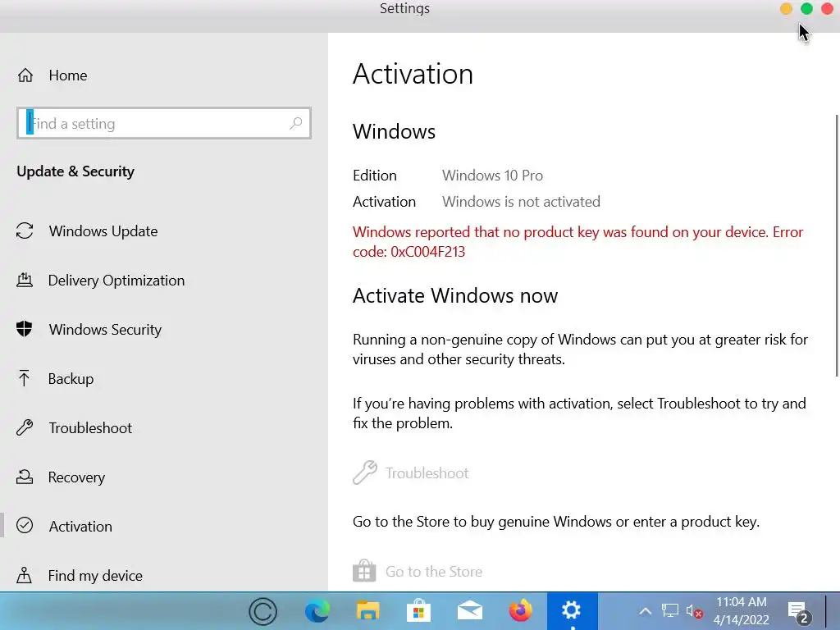Viewport: 840px width, 630px height.
Task: Focus the Find a setting search box
Action: (164, 124)
